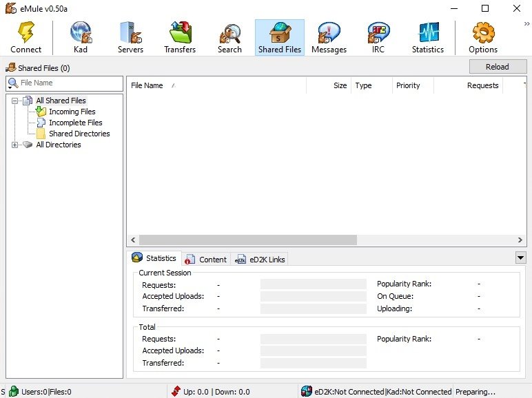
Task: Open the Servers window
Action: [x=131, y=37]
